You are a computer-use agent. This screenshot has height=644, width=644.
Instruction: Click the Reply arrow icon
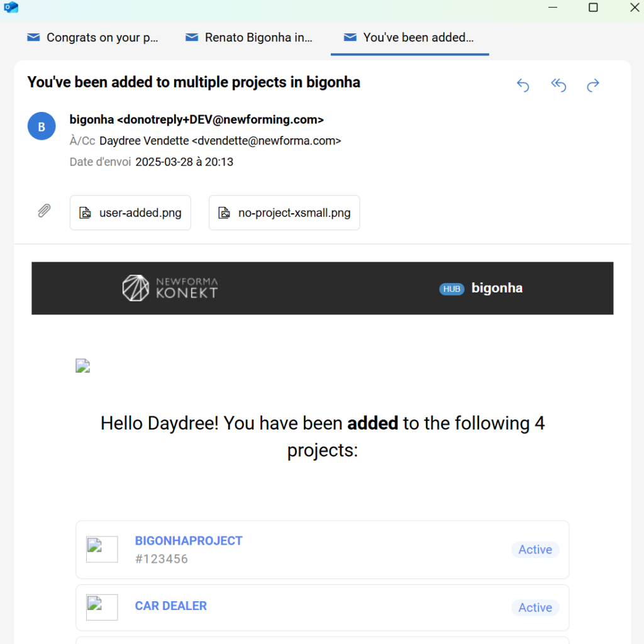pos(523,85)
